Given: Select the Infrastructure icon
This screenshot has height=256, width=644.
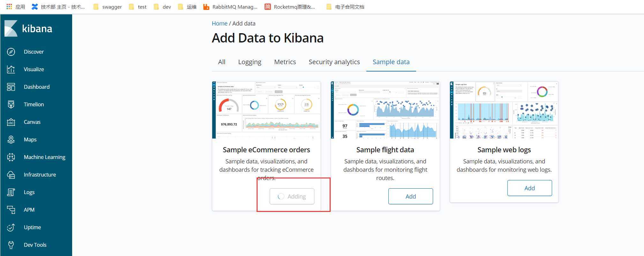Looking at the screenshot, I should (11, 175).
